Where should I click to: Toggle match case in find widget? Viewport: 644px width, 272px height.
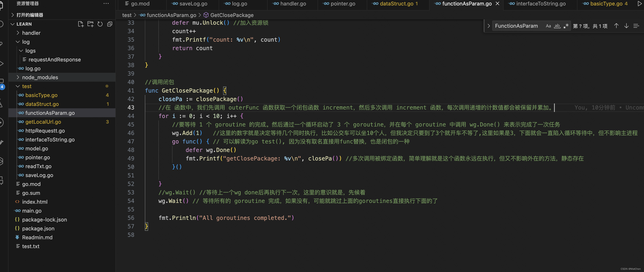coord(548,26)
